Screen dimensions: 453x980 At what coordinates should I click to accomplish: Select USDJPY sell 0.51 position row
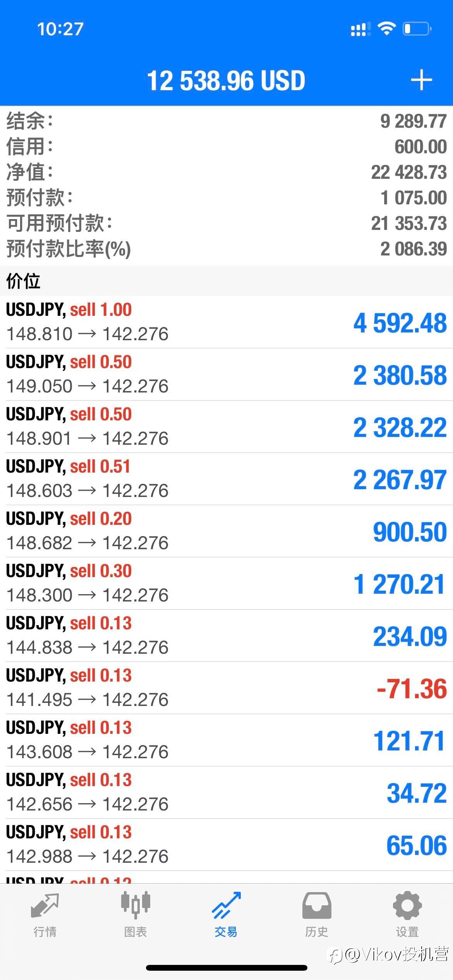click(x=226, y=479)
